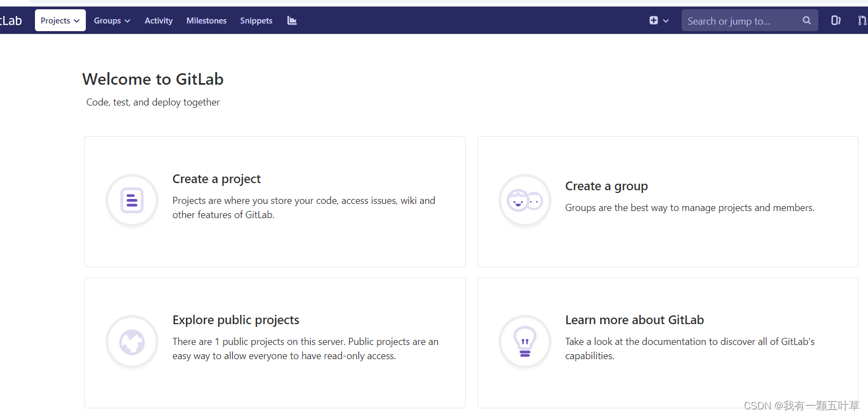Open the Snippets page
This screenshot has width=868, height=416.
(x=256, y=20)
